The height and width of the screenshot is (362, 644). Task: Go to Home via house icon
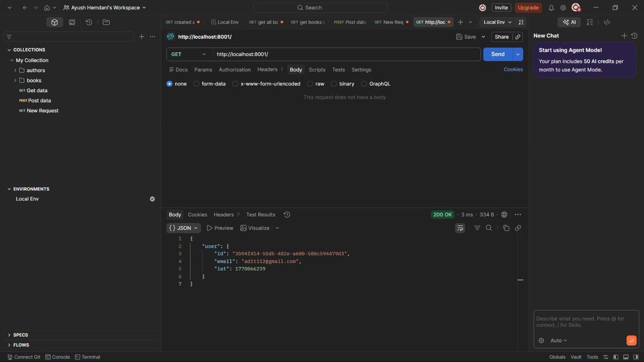[x=47, y=8]
